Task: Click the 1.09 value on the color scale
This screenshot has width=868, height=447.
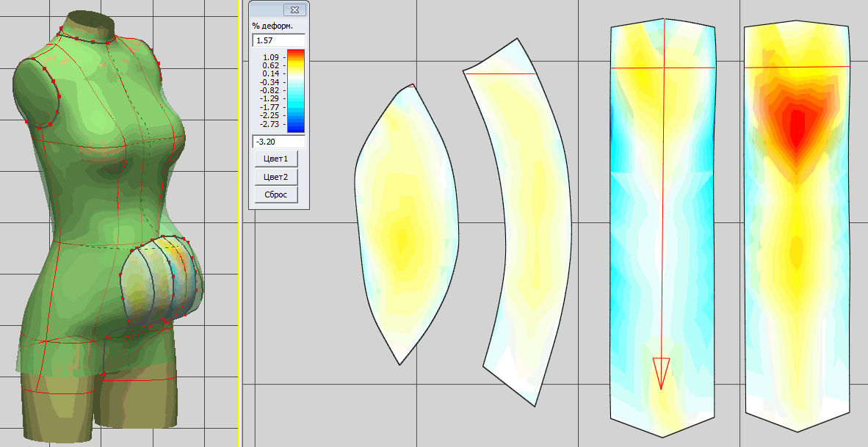Action: click(x=271, y=57)
